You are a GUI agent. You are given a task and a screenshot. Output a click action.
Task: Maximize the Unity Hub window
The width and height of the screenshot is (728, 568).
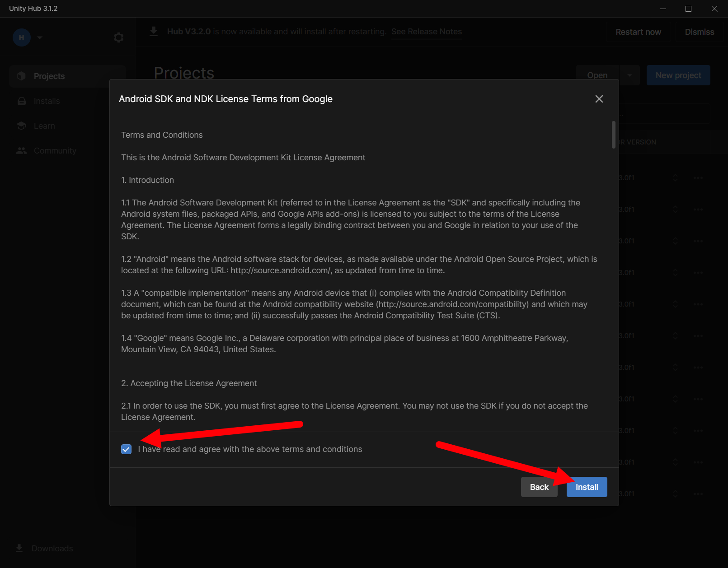[688, 9]
